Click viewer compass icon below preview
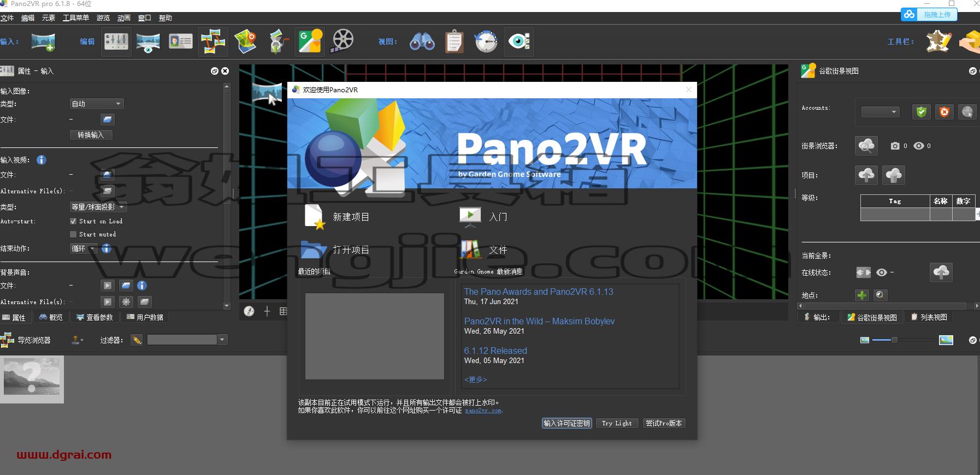This screenshot has width=980, height=475. tap(249, 311)
